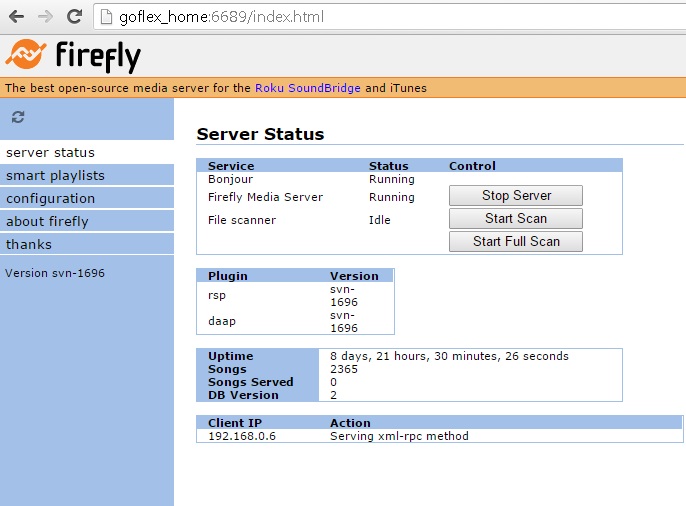Viewport: 686px width, 506px height.
Task: Click the Uptime value text
Action: (x=449, y=356)
